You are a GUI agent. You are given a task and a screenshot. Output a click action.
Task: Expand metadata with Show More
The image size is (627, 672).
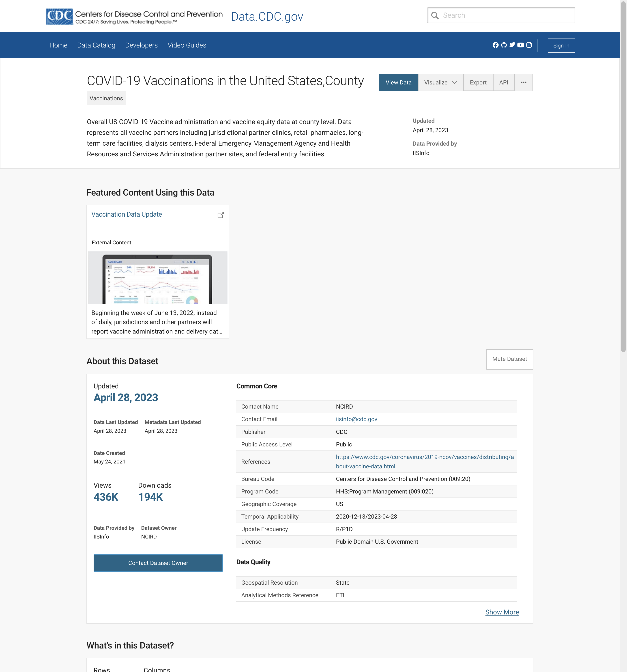(502, 612)
